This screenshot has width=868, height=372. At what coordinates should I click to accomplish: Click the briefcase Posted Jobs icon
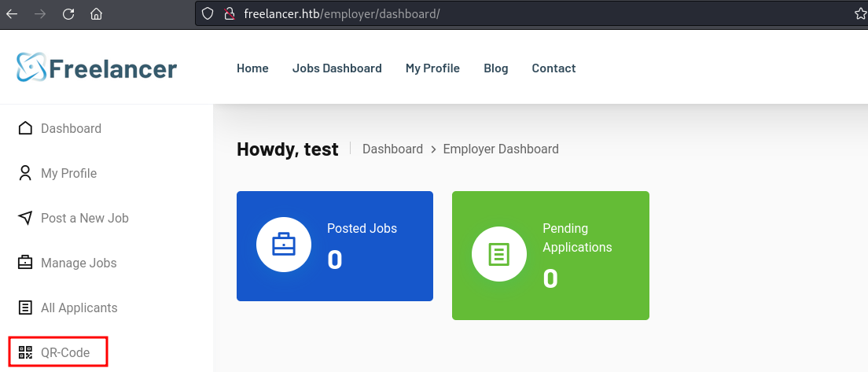283,246
